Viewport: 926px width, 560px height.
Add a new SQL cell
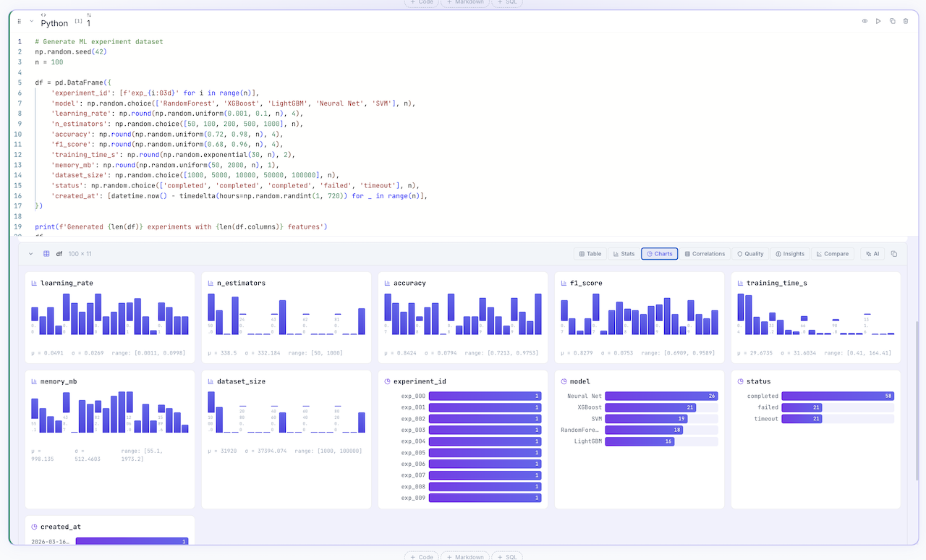(507, 556)
